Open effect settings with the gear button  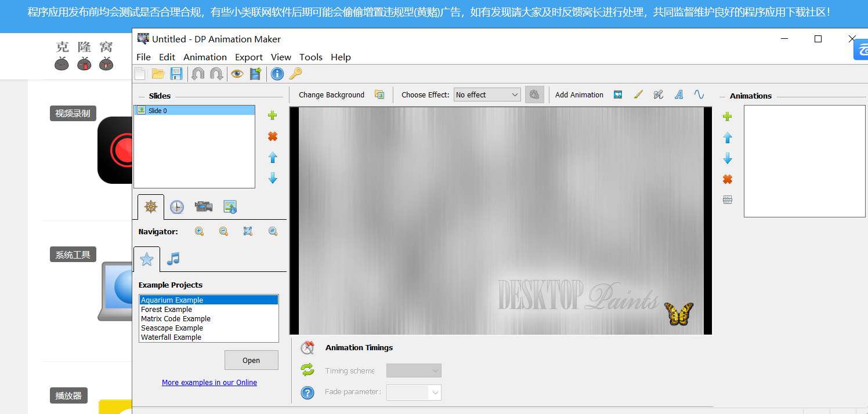(534, 95)
